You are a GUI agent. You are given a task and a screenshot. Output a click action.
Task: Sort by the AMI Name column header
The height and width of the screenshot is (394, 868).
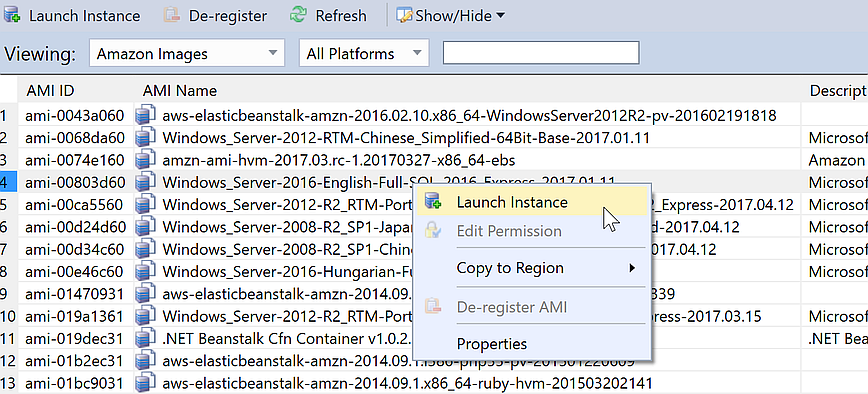pos(180,90)
